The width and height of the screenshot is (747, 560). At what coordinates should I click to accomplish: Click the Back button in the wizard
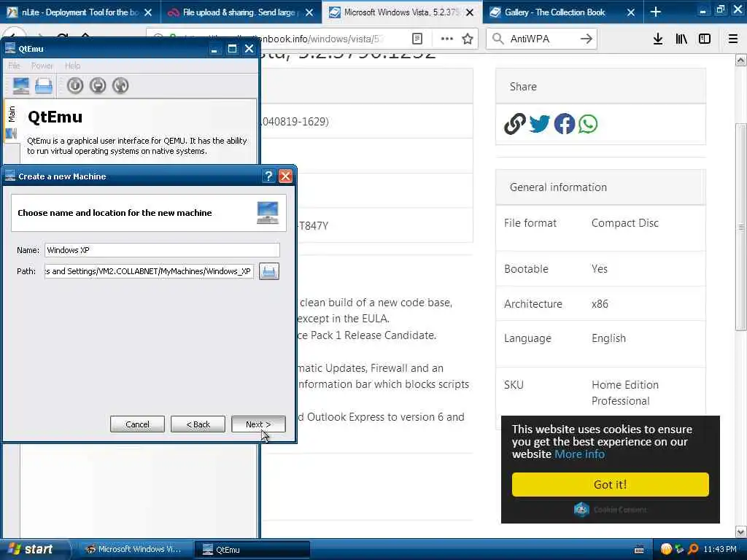198,424
